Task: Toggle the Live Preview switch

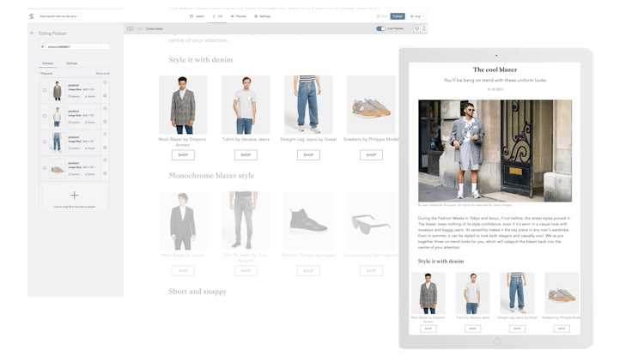Action: [380, 28]
